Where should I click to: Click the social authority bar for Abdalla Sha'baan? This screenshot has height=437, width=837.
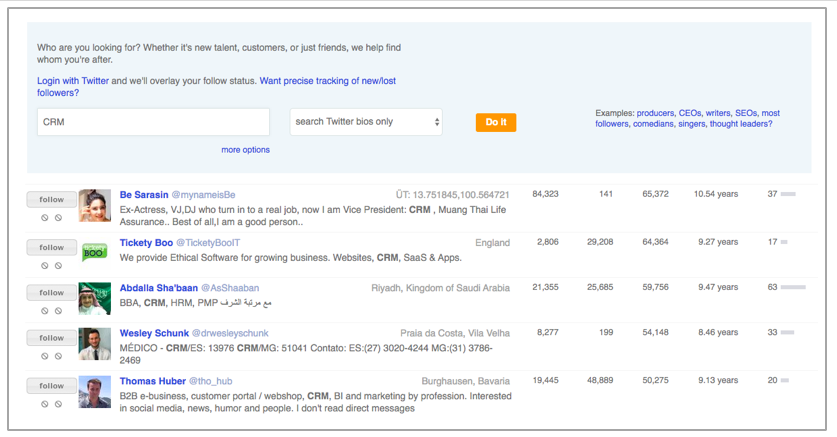pos(793,287)
